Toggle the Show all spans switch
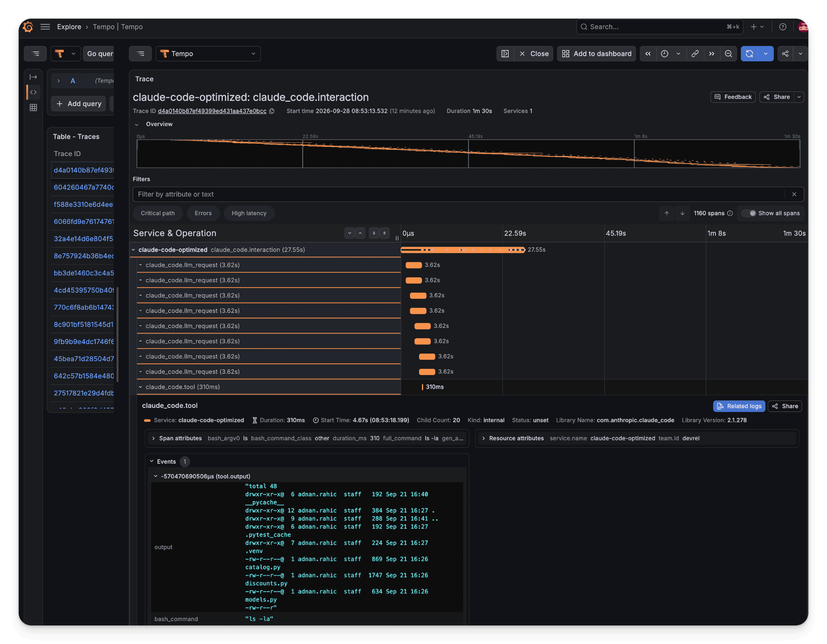Image resolution: width=827 pixels, height=644 pixels. 749,213
